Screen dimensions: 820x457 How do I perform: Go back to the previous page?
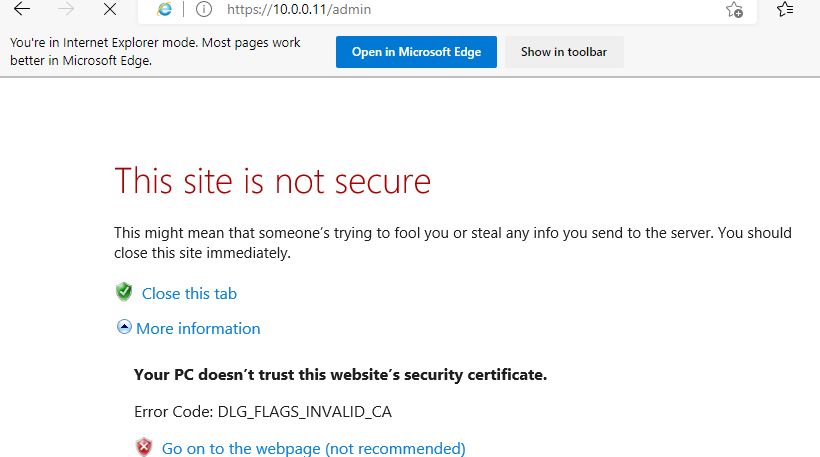point(22,10)
